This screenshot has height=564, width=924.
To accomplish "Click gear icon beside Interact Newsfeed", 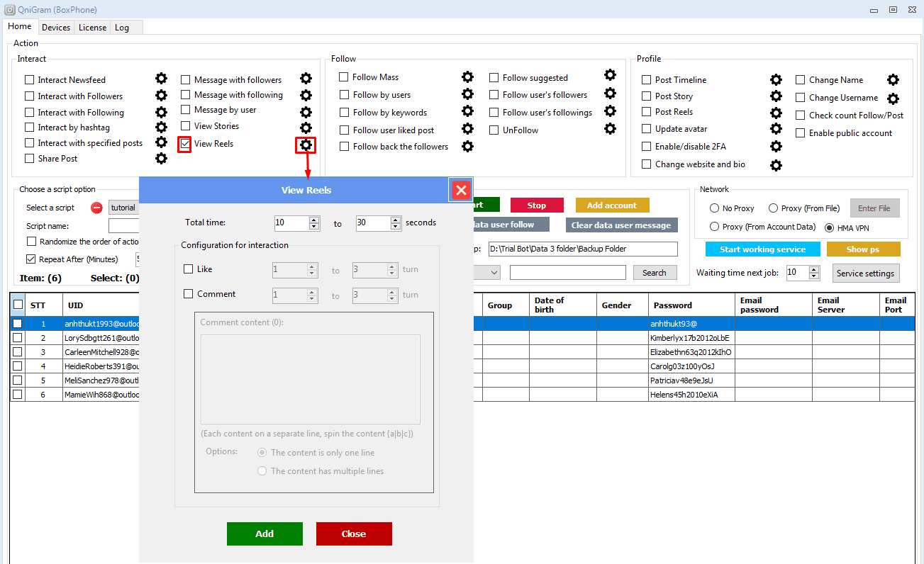I will point(161,79).
